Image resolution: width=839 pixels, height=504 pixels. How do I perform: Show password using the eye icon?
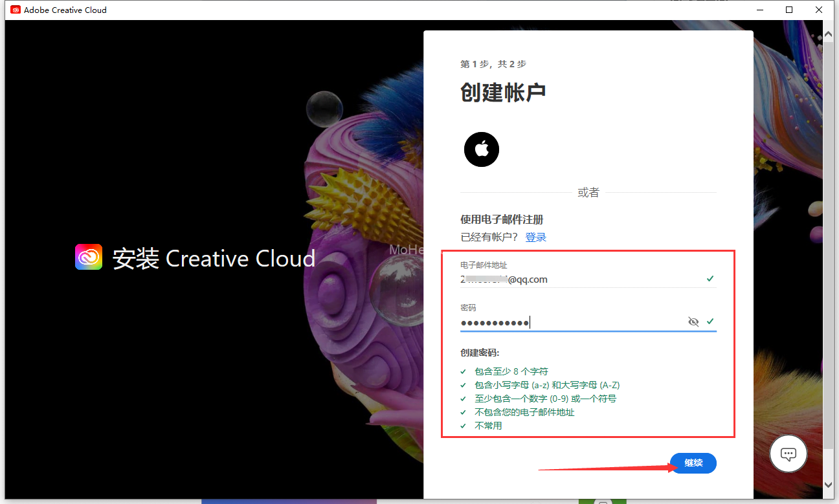(x=693, y=322)
